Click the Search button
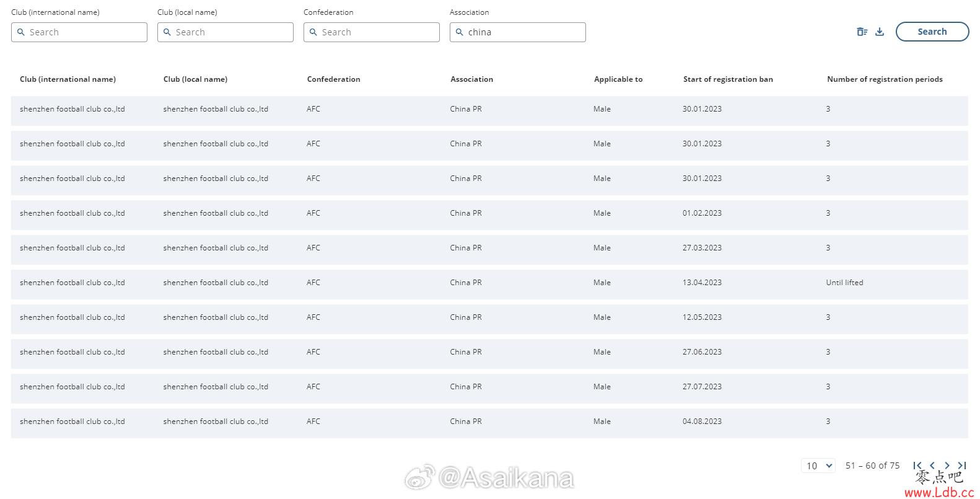Viewport: 980px width, 499px height. point(932,32)
